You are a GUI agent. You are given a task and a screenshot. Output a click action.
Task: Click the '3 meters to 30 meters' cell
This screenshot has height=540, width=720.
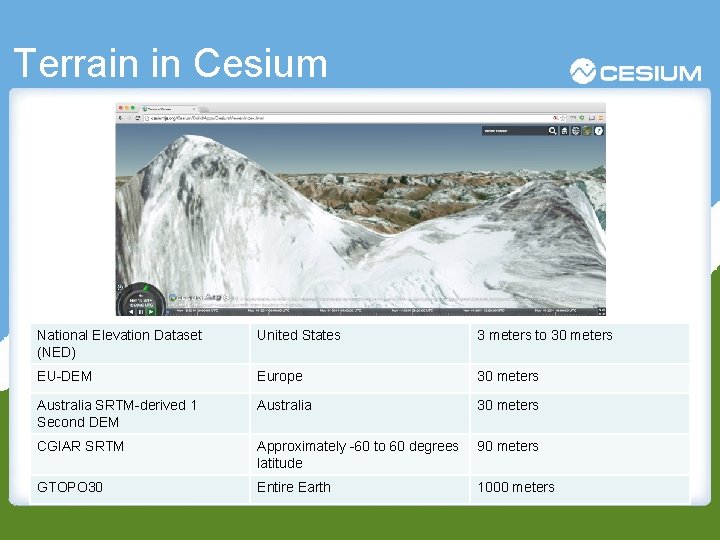(x=580, y=343)
